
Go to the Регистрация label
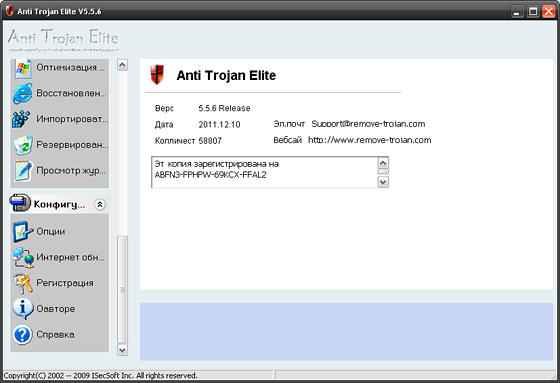[x=65, y=283]
